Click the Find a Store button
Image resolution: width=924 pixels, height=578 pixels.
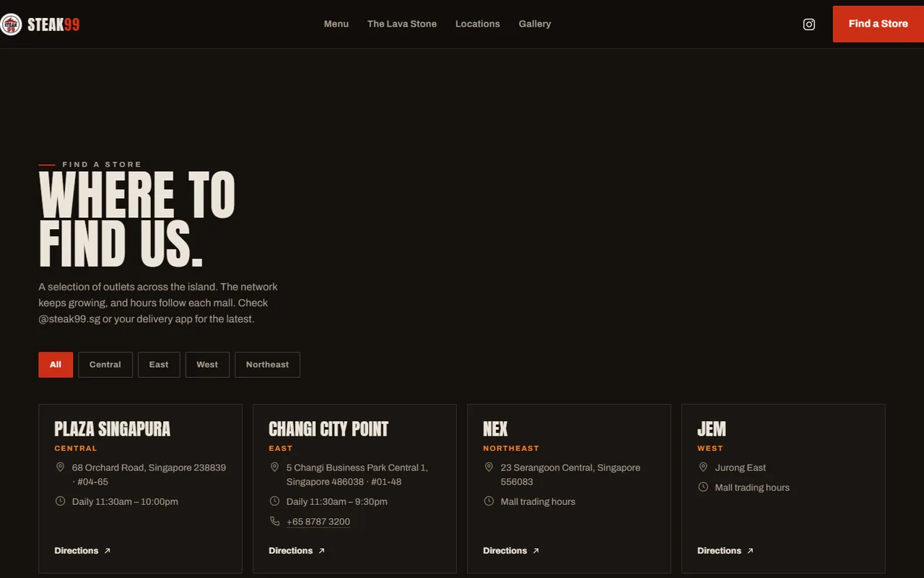879,24
